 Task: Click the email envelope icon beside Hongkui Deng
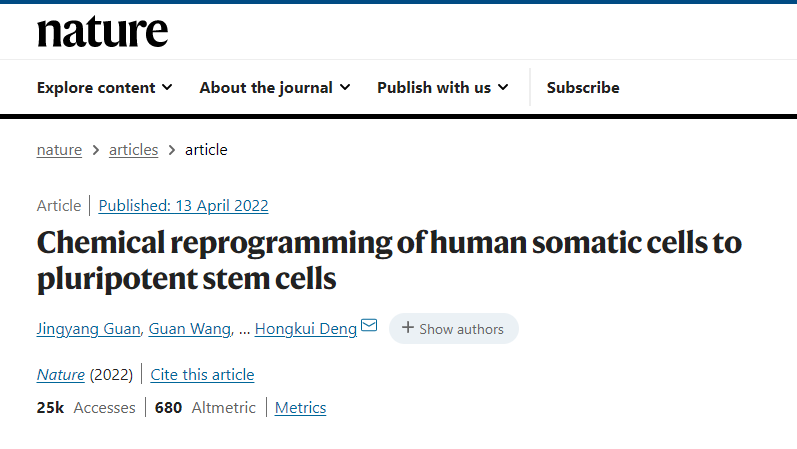[x=369, y=326]
